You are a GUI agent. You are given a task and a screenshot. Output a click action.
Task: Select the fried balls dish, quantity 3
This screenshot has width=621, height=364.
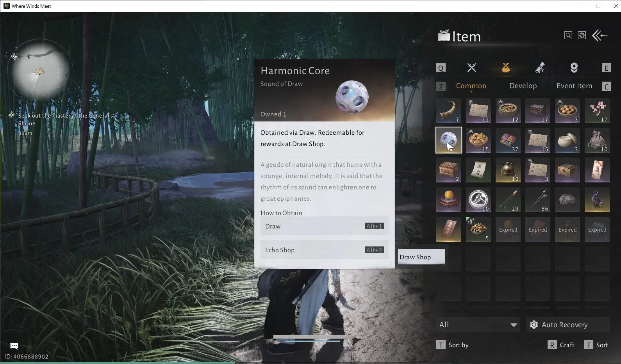pos(567,111)
